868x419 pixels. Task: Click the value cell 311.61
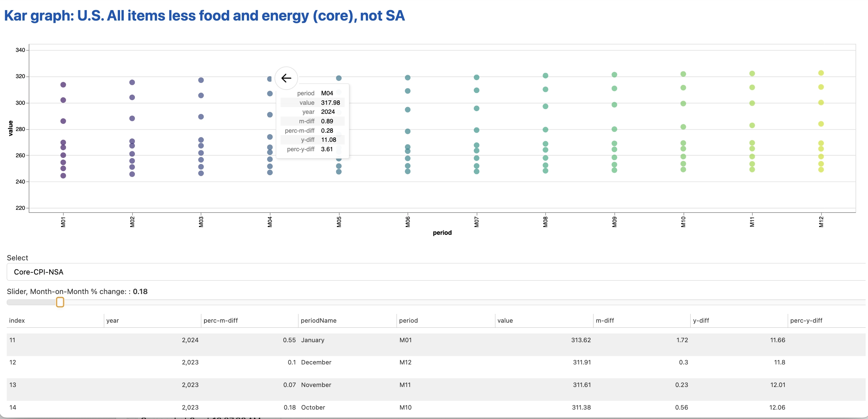pyautogui.click(x=582, y=385)
